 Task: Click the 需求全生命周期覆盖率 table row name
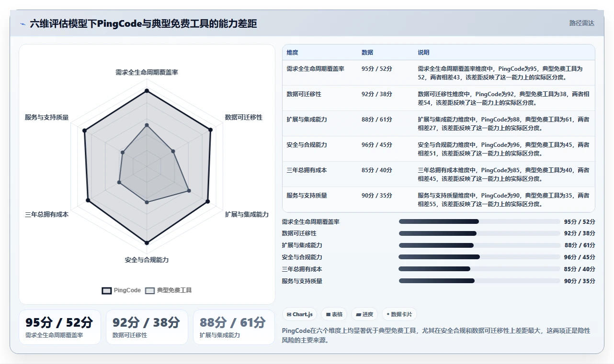click(315, 69)
